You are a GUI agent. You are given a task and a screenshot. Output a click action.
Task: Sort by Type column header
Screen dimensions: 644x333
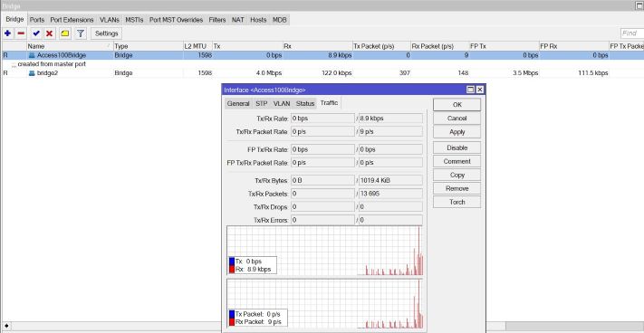(148, 46)
